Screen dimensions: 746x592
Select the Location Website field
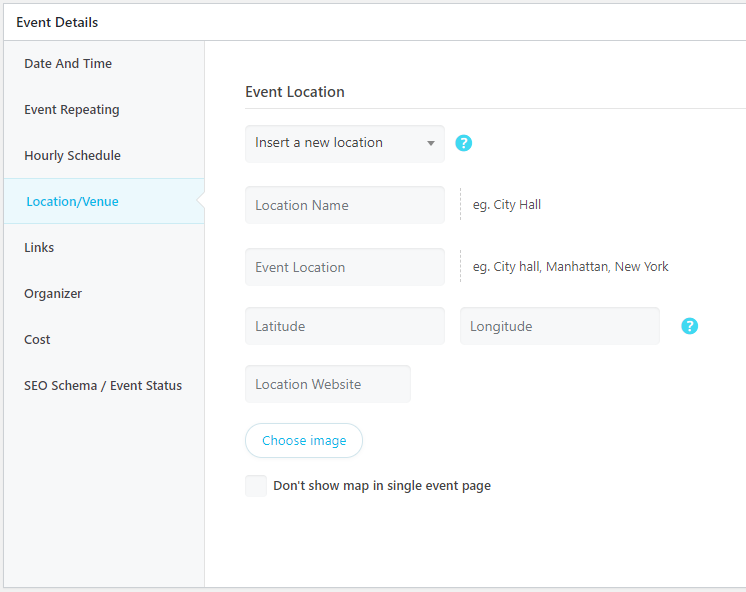point(328,384)
